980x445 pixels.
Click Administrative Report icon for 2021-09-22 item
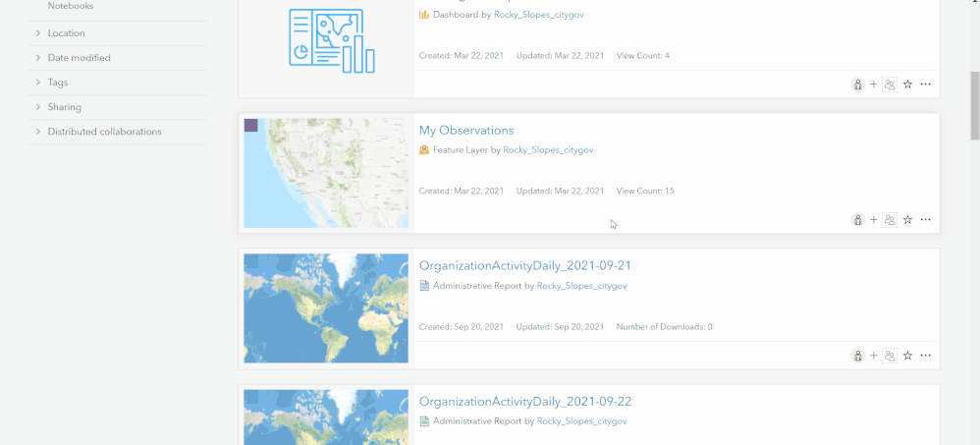pos(424,421)
